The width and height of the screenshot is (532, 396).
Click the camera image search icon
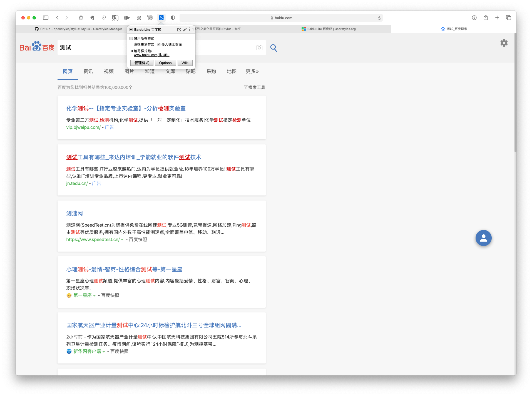(259, 48)
